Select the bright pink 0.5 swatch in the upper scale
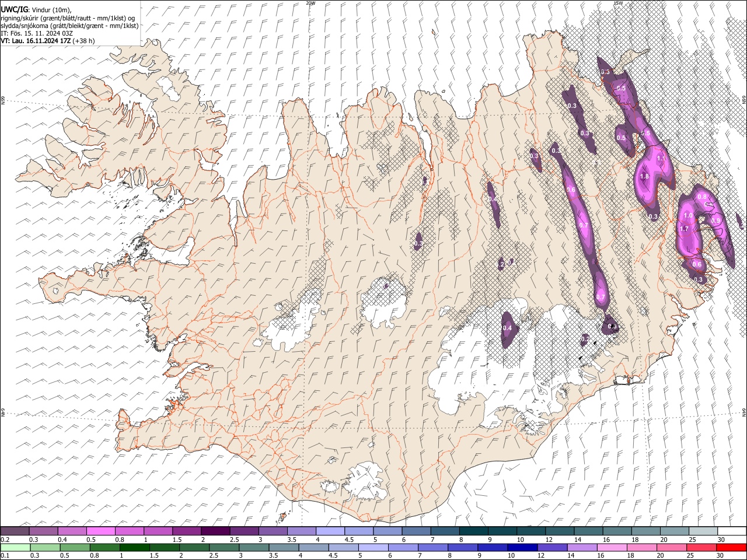 pyautogui.click(x=100, y=531)
